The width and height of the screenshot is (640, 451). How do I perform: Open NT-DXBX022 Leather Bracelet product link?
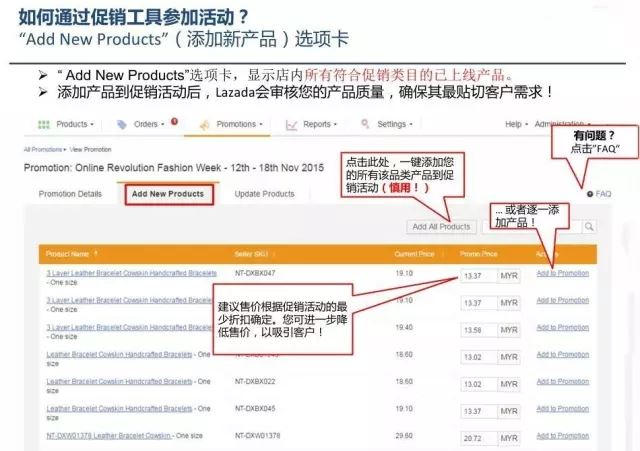[x=119, y=381]
